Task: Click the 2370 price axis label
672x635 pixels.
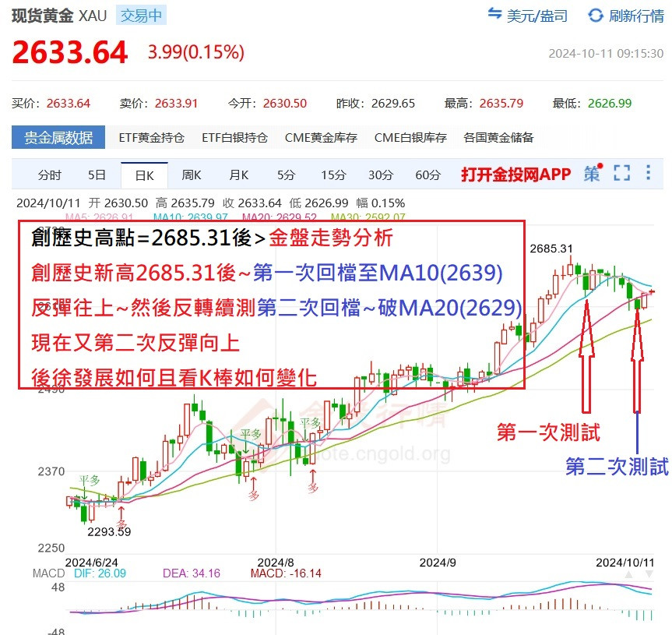Action: pyautogui.click(x=51, y=471)
